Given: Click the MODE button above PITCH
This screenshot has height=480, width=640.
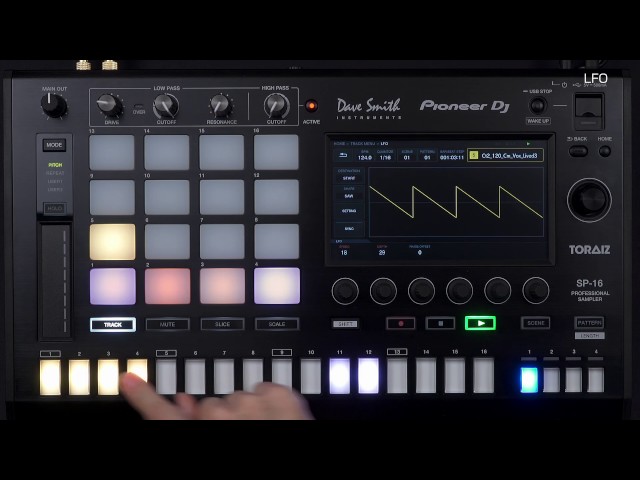Looking at the screenshot, I should 54,145.
